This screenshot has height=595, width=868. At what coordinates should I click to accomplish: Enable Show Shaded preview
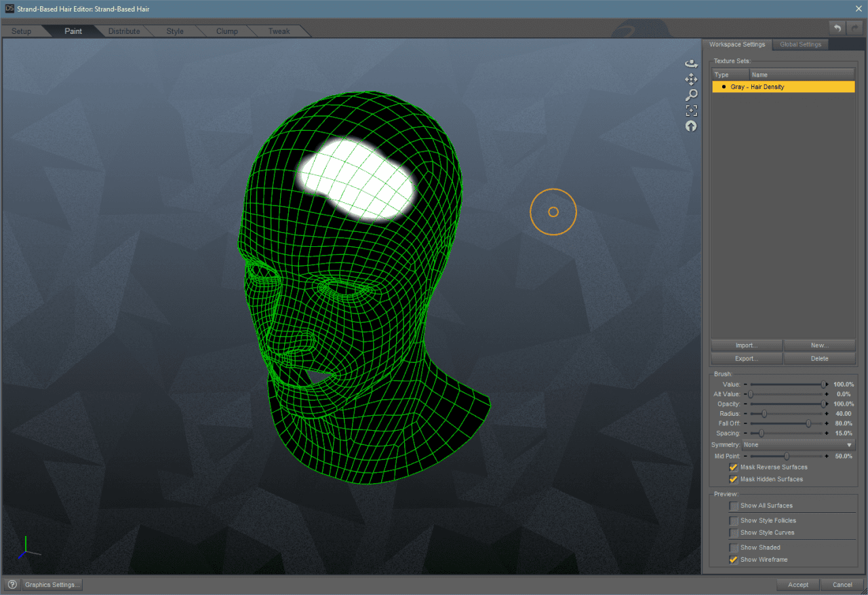733,547
